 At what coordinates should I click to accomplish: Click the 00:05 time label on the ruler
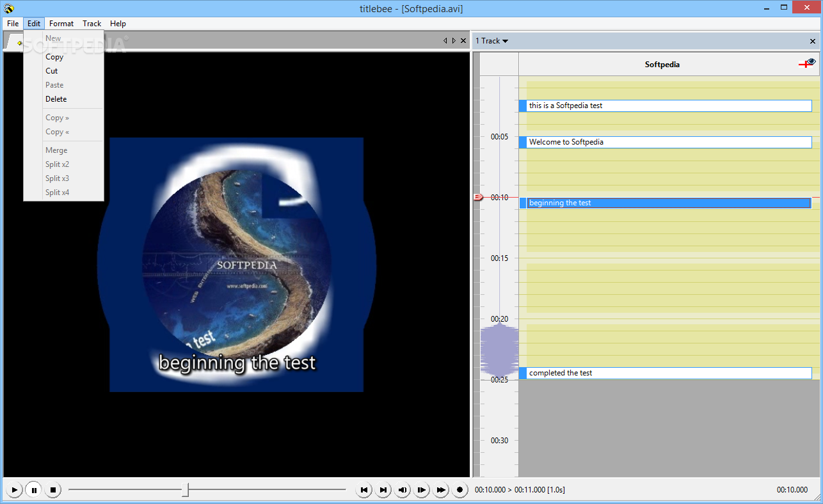point(499,137)
